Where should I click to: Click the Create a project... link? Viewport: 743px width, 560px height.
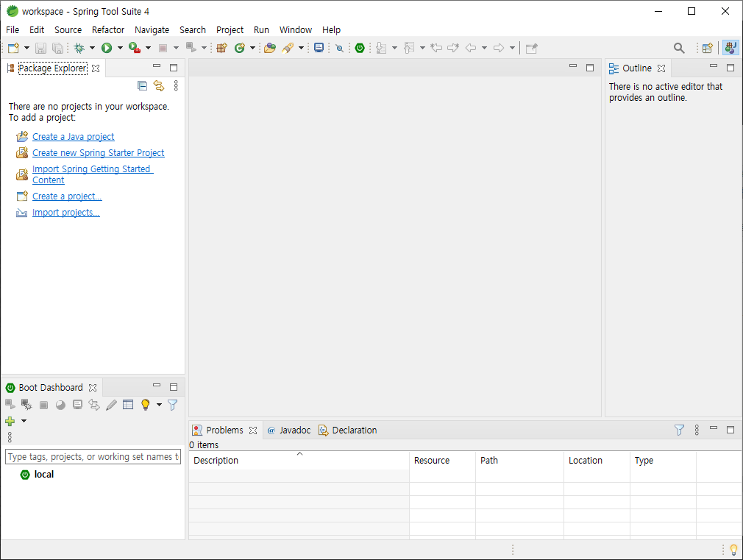click(67, 196)
